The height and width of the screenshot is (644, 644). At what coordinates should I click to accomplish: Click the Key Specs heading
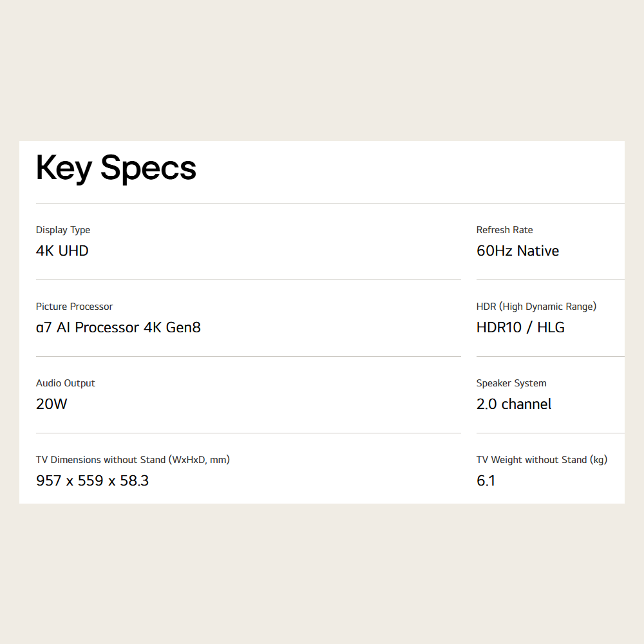[x=116, y=168]
